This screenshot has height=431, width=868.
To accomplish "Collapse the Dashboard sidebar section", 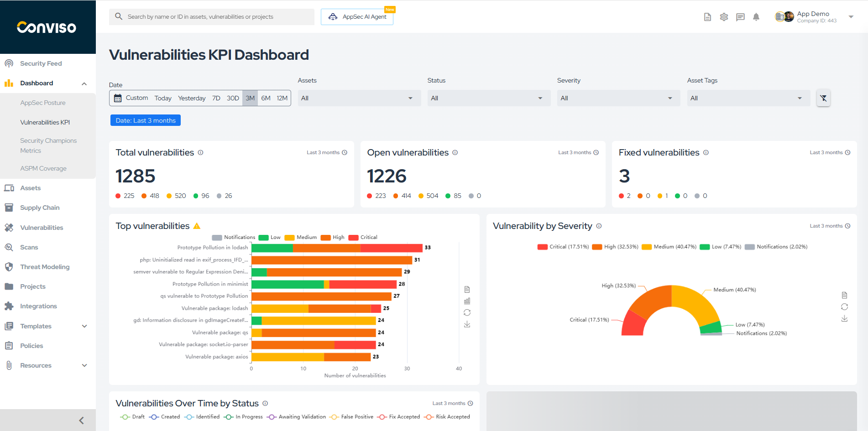I will point(84,83).
